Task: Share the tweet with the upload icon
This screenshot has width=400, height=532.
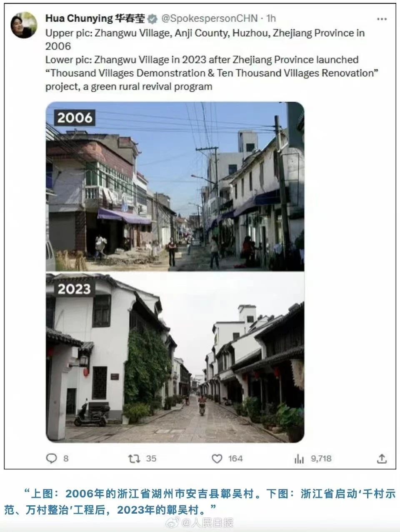Action: click(x=382, y=459)
